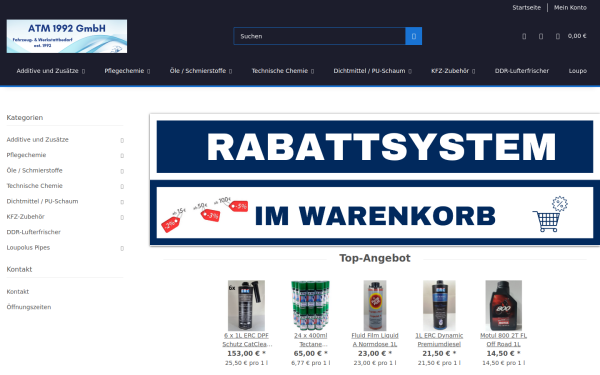Click the Rabattsystem im Warenkorb banner

pos(375,179)
